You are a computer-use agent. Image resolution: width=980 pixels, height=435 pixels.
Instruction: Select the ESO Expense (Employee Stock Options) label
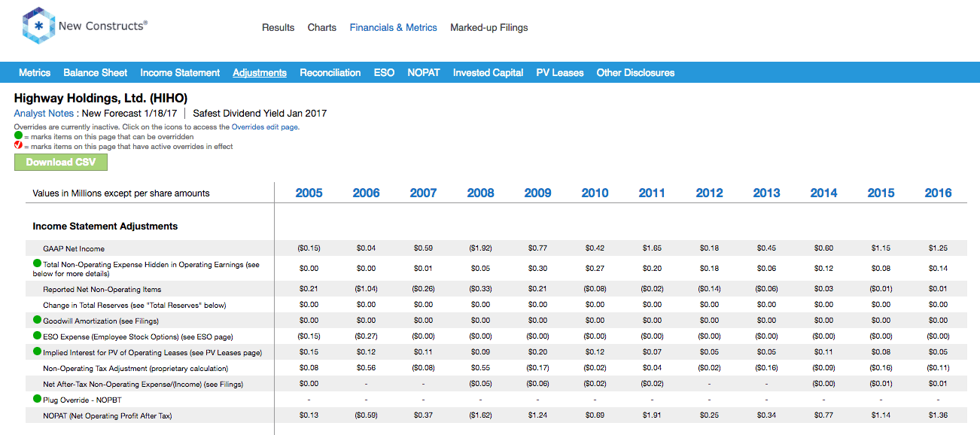pyautogui.click(x=138, y=337)
